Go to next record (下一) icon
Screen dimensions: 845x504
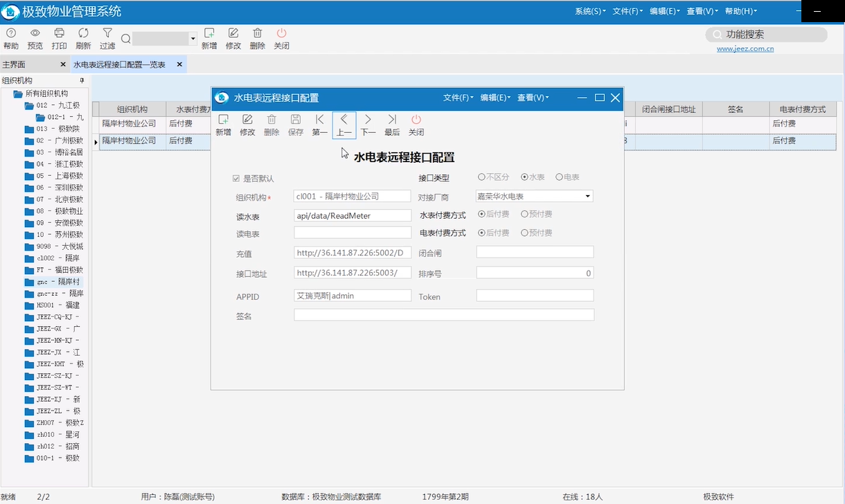368,120
